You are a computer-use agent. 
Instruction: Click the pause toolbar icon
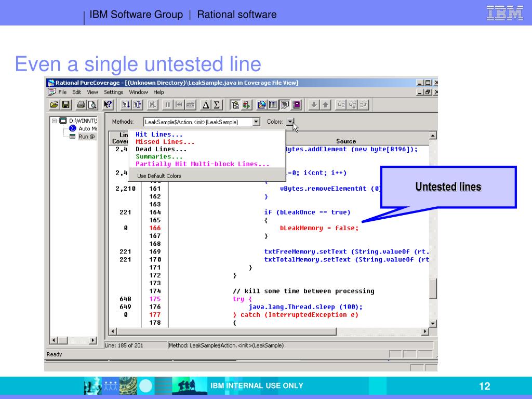click(x=168, y=105)
